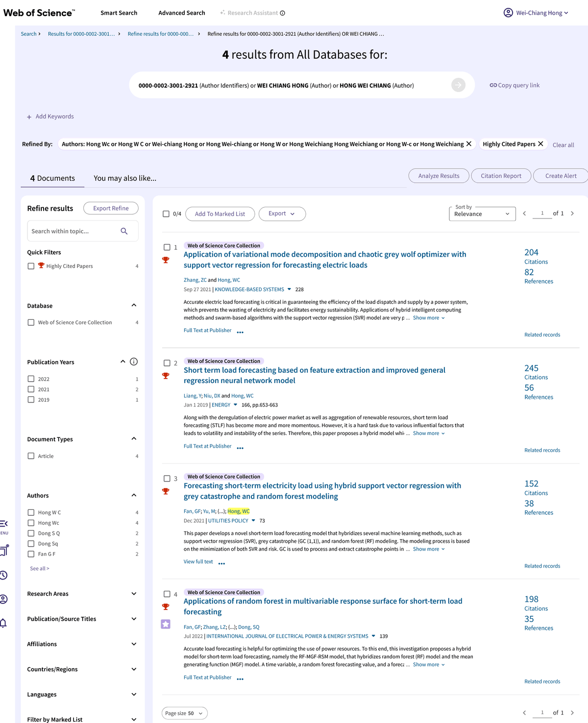
Task: Click Clear all refinements link
Action: pos(563,145)
